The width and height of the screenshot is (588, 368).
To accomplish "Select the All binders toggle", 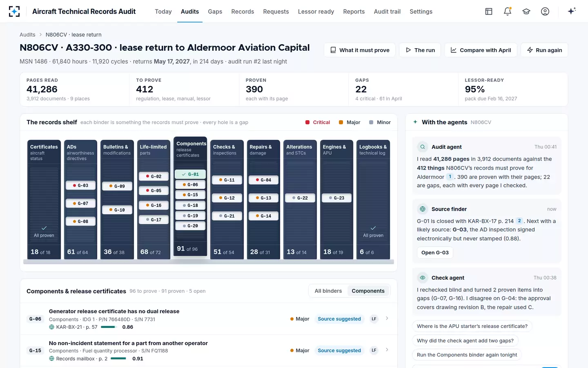I will point(328,291).
